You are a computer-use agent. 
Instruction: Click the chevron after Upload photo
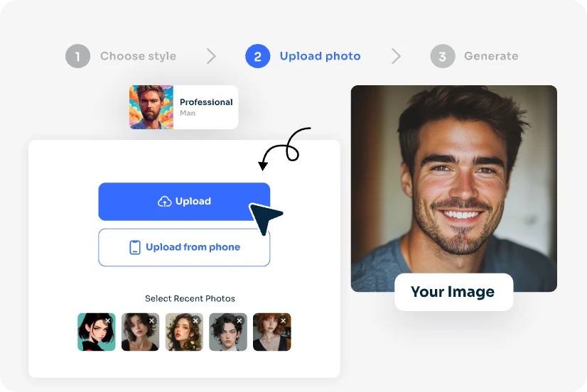pos(396,56)
